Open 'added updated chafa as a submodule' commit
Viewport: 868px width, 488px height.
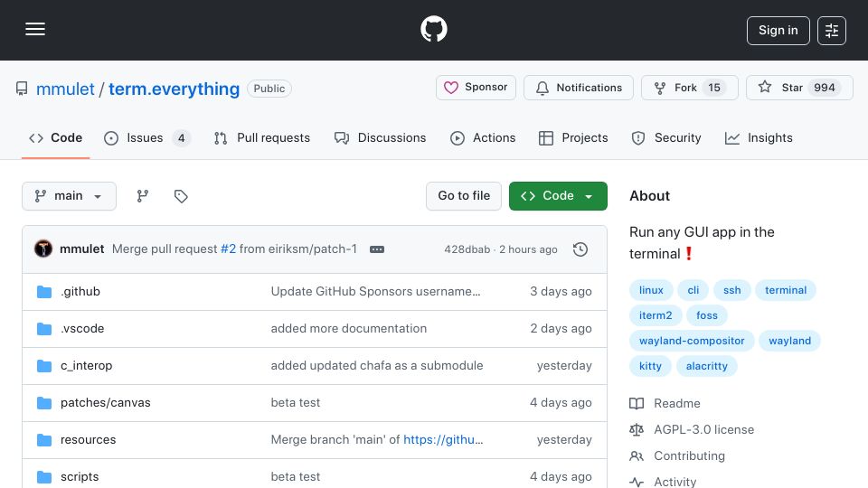click(x=377, y=366)
